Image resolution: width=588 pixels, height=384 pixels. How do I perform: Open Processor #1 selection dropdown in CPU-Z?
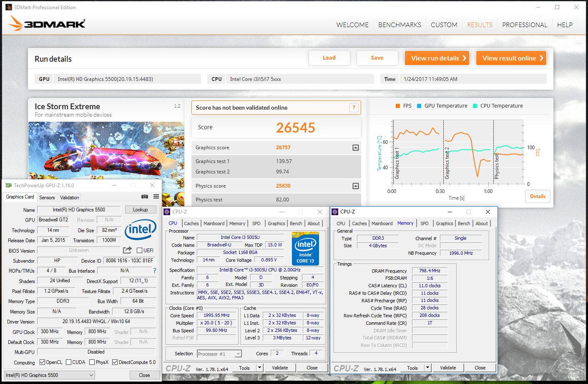pyautogui.click(x=219, y=354)
